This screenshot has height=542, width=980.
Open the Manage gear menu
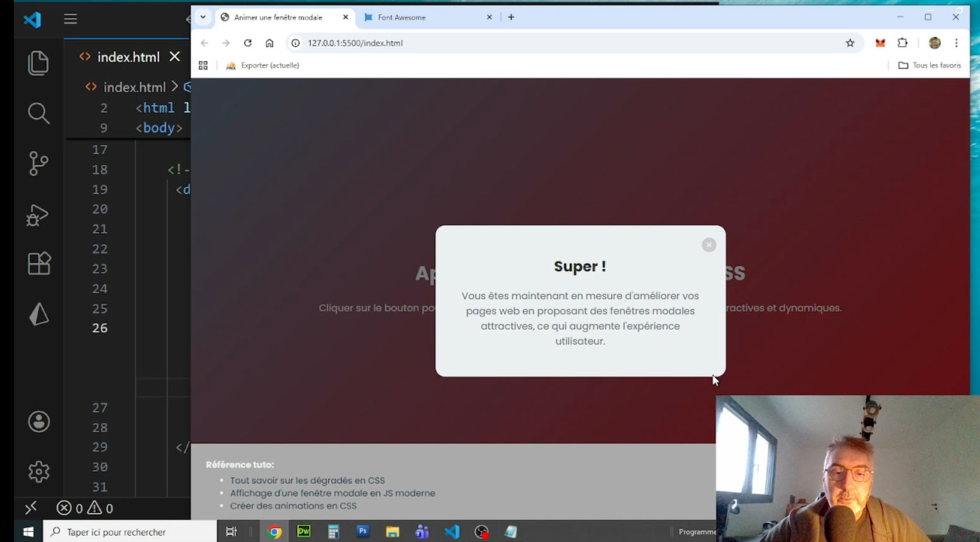[x=39, y=472]
